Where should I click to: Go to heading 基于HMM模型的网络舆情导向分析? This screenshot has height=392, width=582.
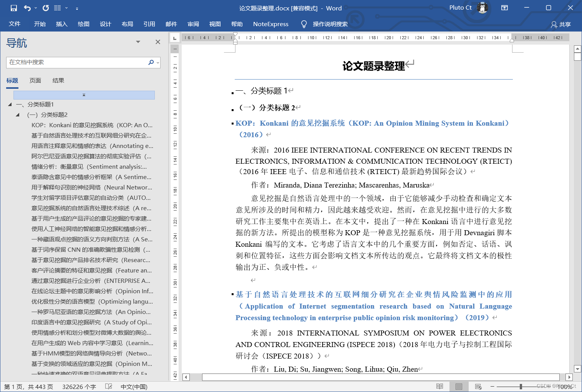coord(92,354)
